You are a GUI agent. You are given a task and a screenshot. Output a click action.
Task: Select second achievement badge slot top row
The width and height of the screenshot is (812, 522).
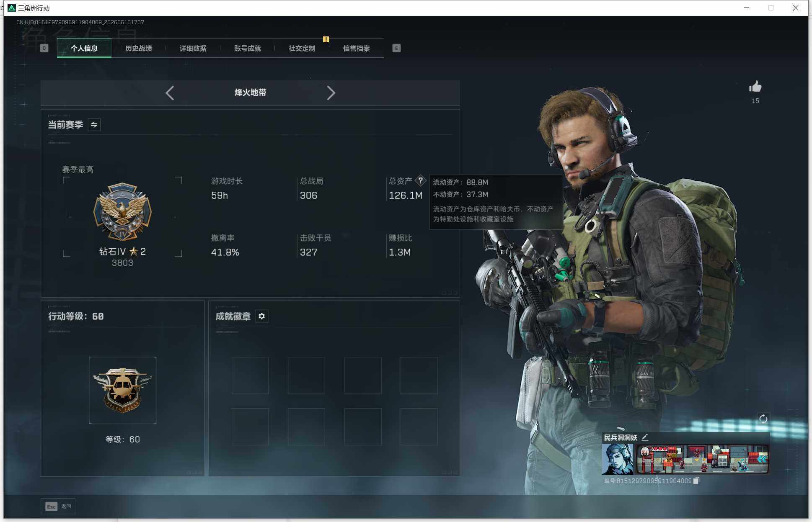[x=306, y=375]
